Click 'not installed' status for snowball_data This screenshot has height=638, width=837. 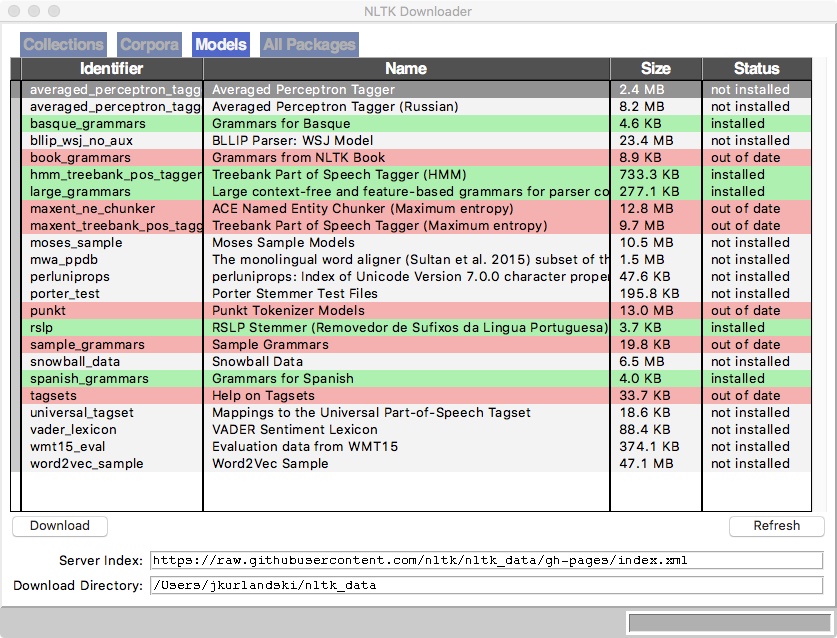750,362
